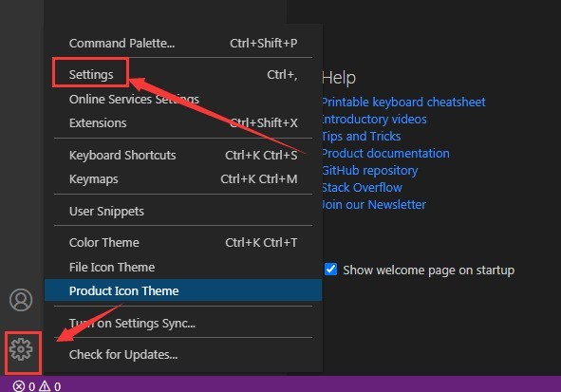
Task: Follow the Stack Overflow link
Action: click(362, 187)
